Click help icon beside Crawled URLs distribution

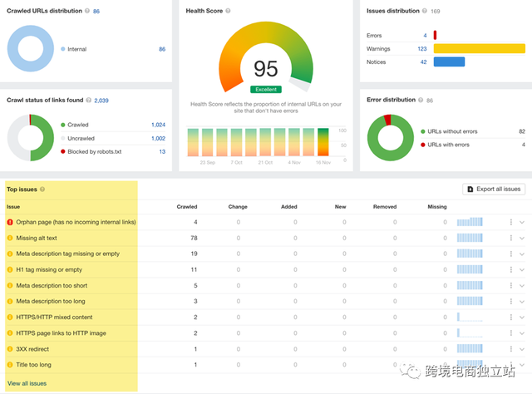pos(87,12)
